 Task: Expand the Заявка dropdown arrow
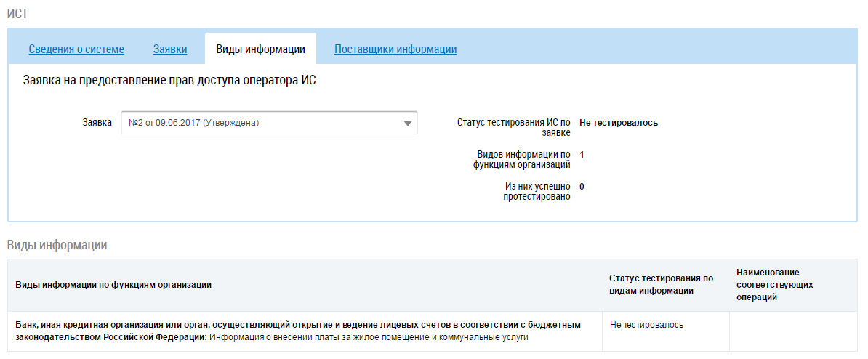[408, 123]
